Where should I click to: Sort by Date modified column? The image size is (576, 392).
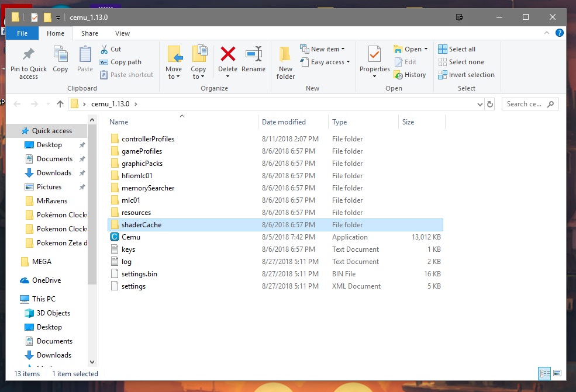click(x=284, y=122)
